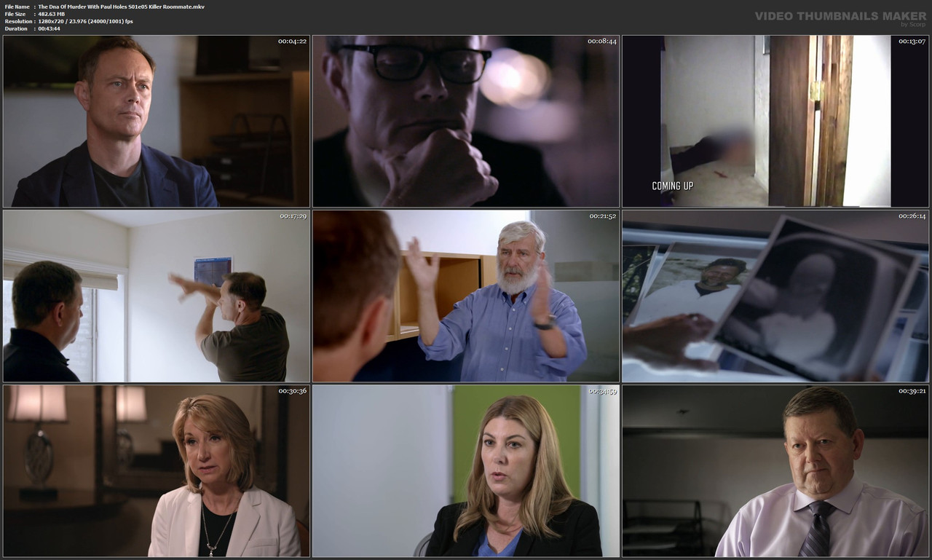Click the Duration label
The width and height of the screenshot is (932, 560).
(16, 28)
